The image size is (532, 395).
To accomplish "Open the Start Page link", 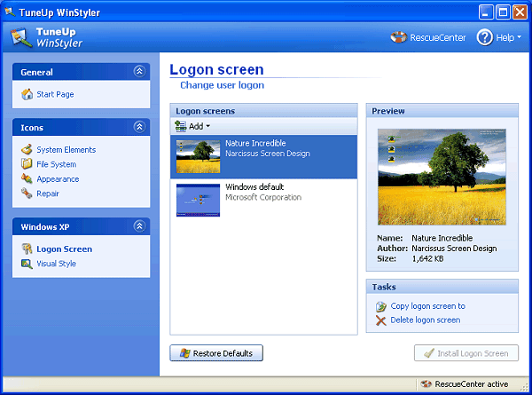I will (55, 94).
